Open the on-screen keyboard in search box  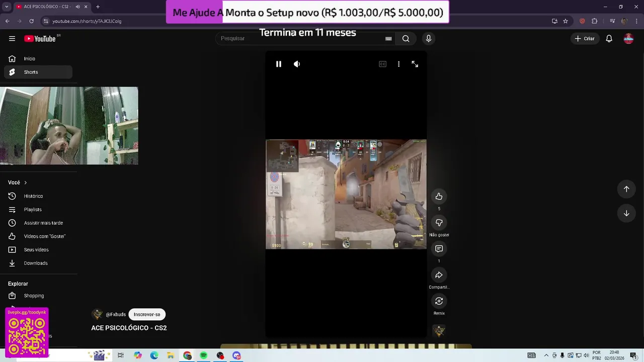[388, 39]
